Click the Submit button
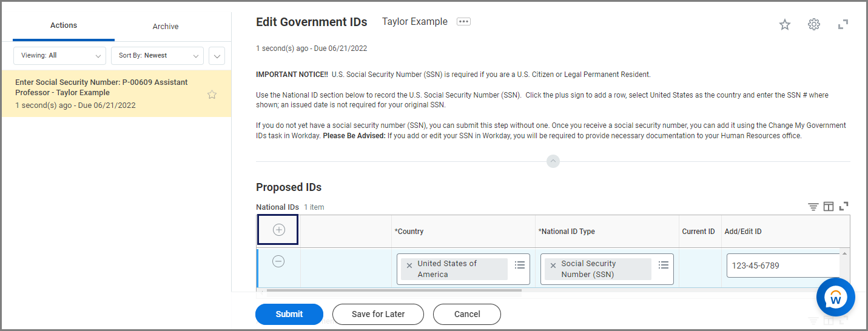Screen dimensions: 868x331 [289, 314]
